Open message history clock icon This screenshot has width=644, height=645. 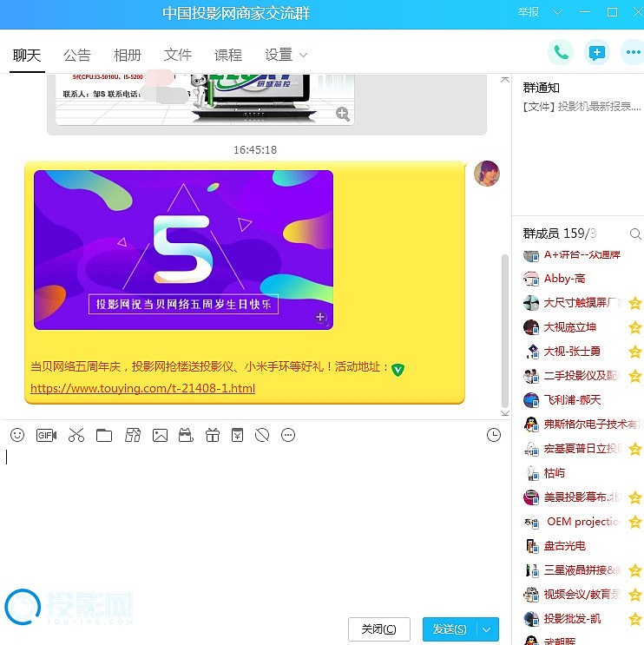click(x=494, y=435)
